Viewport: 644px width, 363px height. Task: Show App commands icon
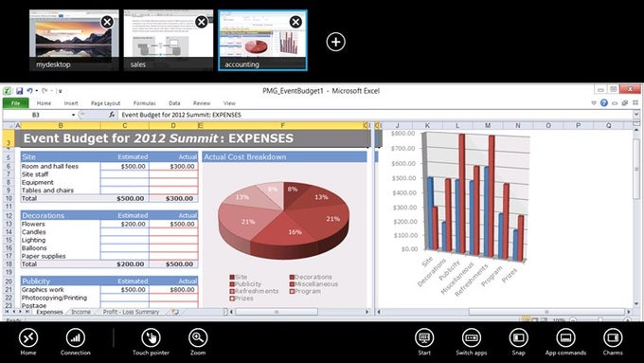point(565,338)
